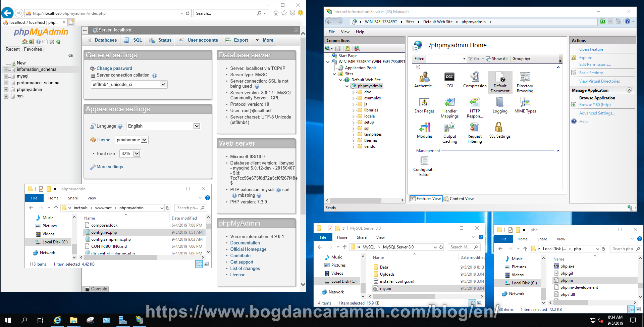
Task: Open the Configuration Editor icon
Action: tap(424, 166)
